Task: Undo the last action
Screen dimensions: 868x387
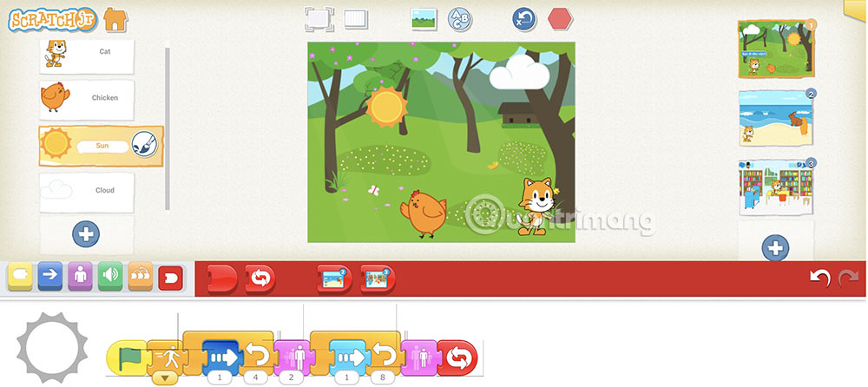Action: pyautogui.click(x=820, y=278)
